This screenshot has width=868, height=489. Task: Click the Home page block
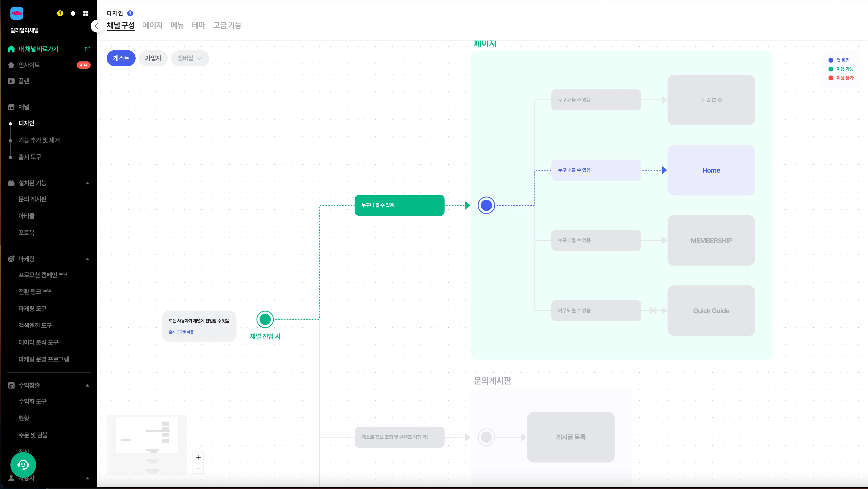(x=711, y=170)
